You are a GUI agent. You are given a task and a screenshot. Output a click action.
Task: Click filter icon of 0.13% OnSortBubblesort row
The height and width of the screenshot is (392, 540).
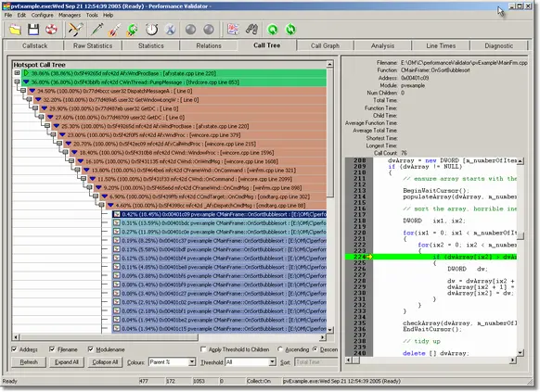point(117,249)
